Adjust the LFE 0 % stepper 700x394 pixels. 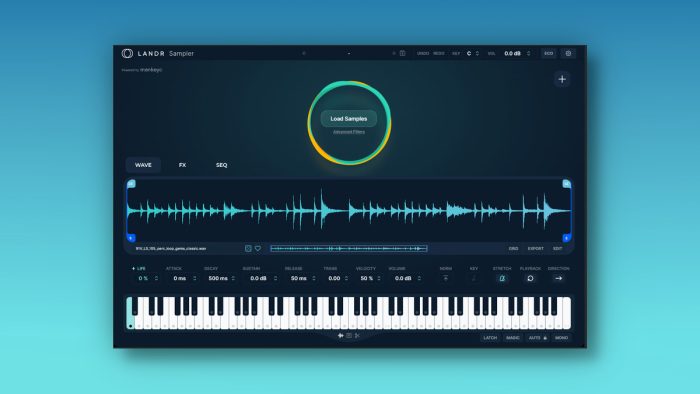click(x=156, y=278)
